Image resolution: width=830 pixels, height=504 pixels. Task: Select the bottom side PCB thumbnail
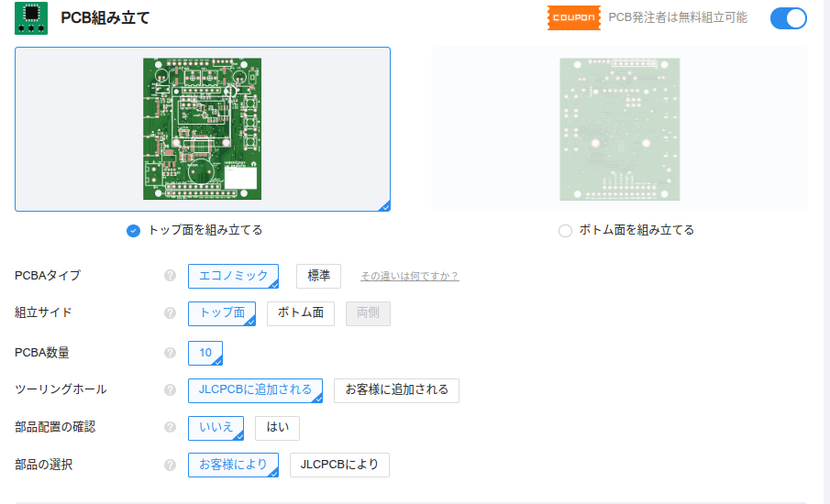[x=619, y=129]
